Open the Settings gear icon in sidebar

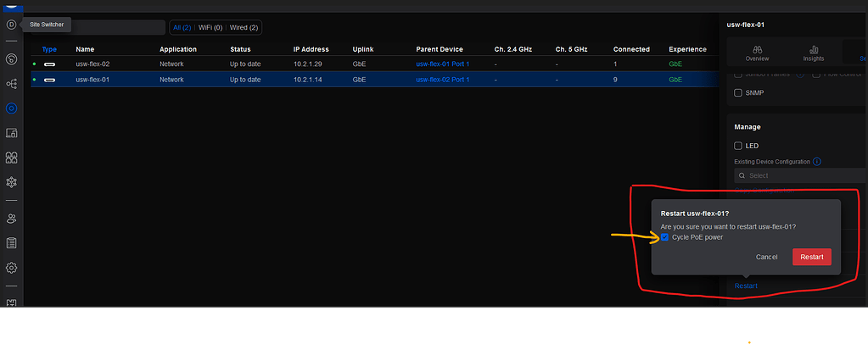(x=11, y=268)
